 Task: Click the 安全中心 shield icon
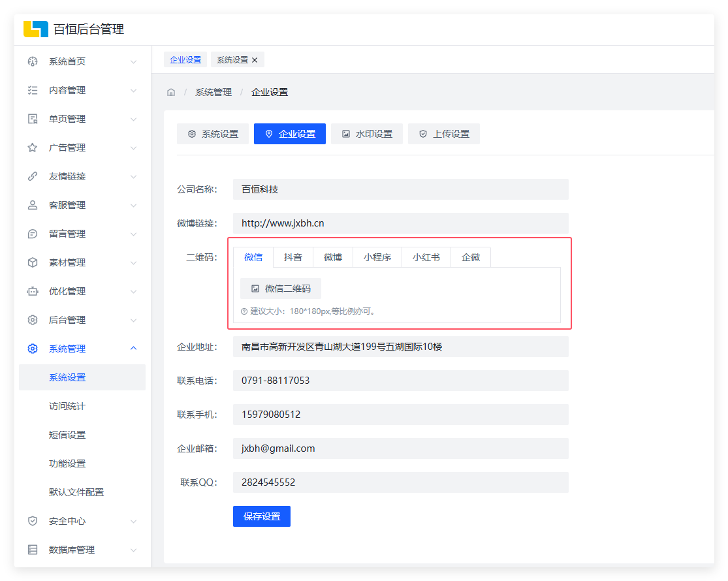pos(32,520)
